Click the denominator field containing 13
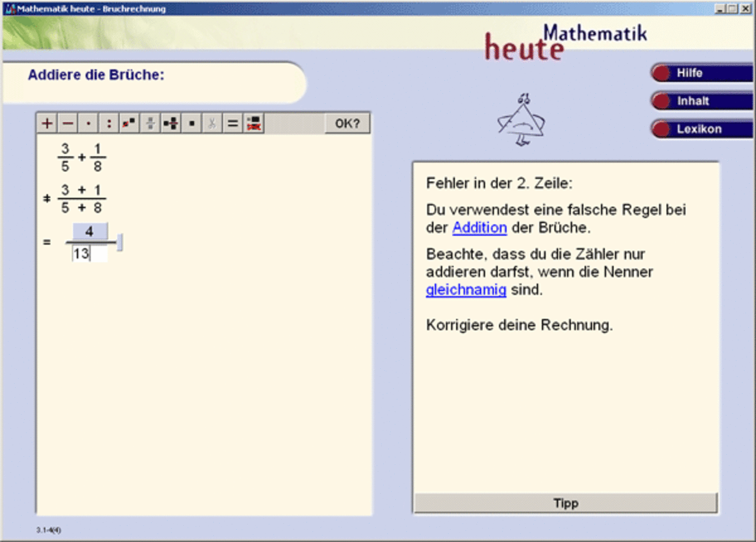The height and width of the screenshot is (542, 756). pos(89,254)
